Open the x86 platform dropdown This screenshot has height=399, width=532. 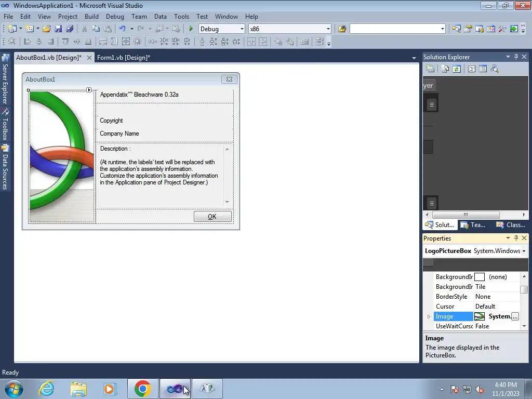pyautogui.click(x=328, y=29)
